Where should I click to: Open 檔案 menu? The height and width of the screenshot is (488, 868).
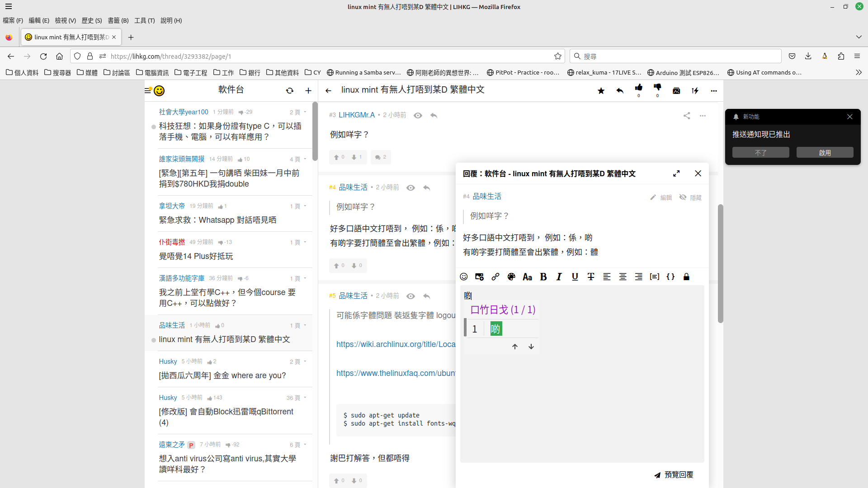pos(13,20)
